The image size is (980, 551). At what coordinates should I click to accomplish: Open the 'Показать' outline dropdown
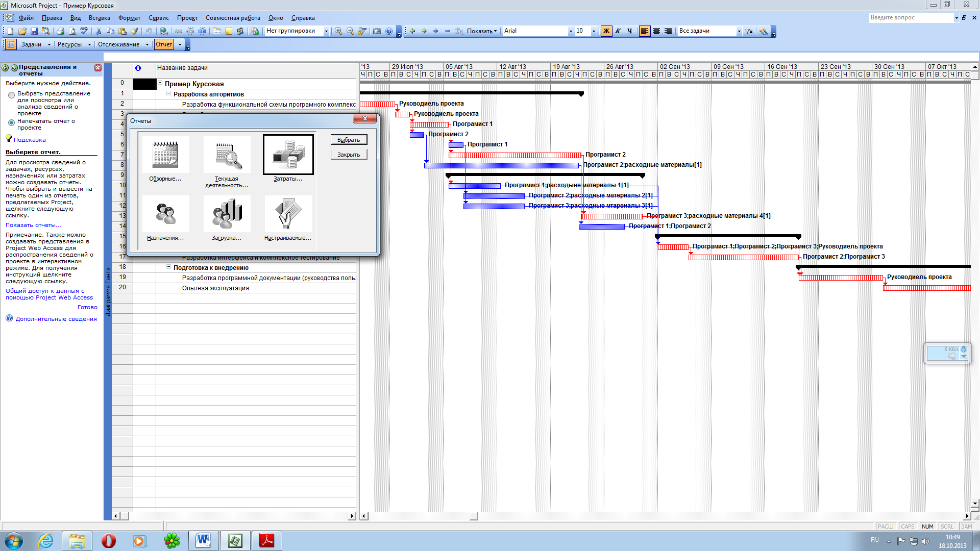click(x=482, y=31)
